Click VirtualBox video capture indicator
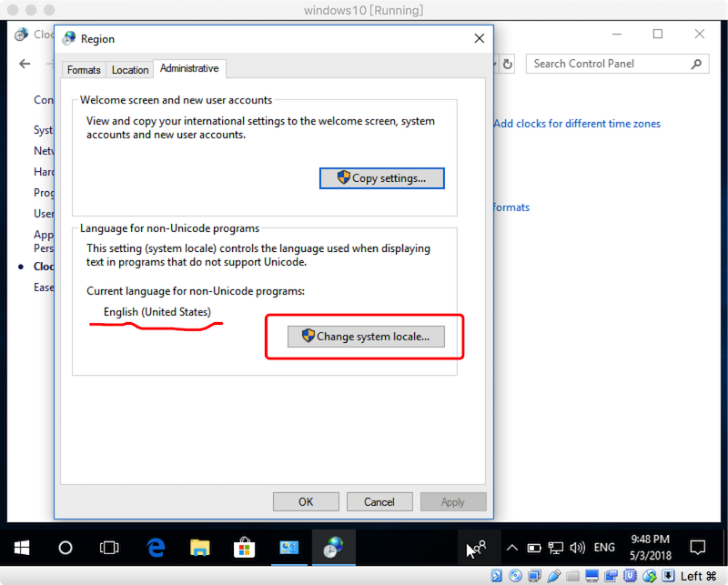This screenshot has width=728, height=585. [x=611, y=576]
